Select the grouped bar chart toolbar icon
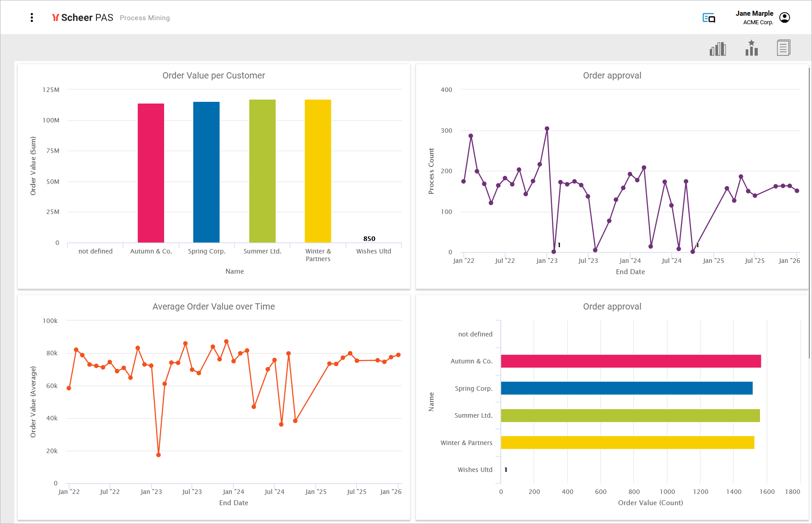Image resolution: width=812 pixels, height=524 pixels. coord(717,48)
